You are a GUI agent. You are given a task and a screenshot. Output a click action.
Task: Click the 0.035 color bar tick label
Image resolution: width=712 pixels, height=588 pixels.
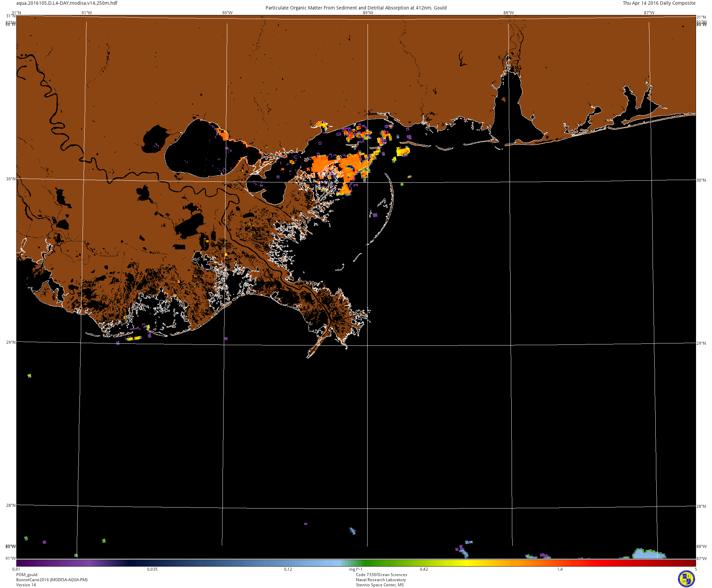point(152,569)
